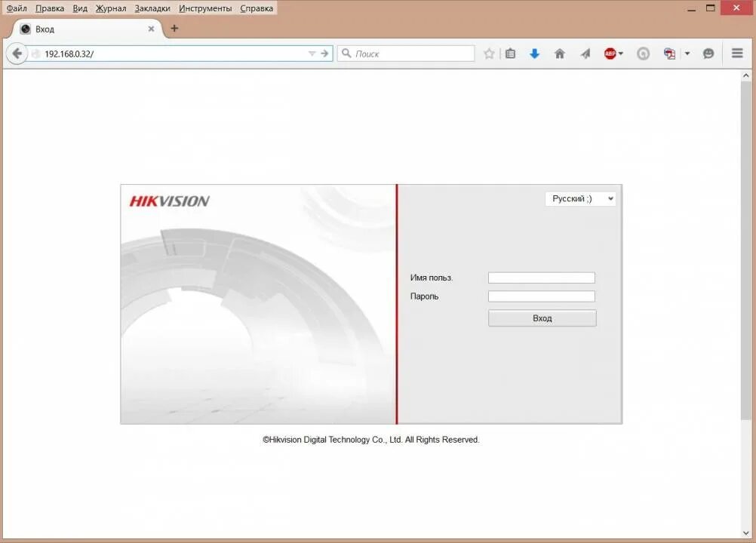This screenshot has height=543, width=756.
Task: Click the grey circular toolbar icon
Action: pos(643,54)
